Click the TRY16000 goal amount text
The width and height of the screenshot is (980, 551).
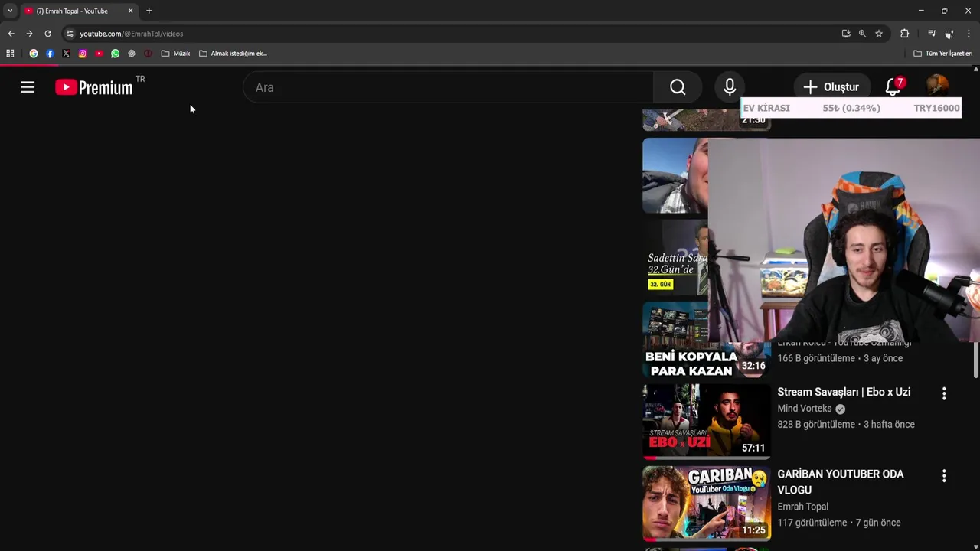click(x=936, y=108)
